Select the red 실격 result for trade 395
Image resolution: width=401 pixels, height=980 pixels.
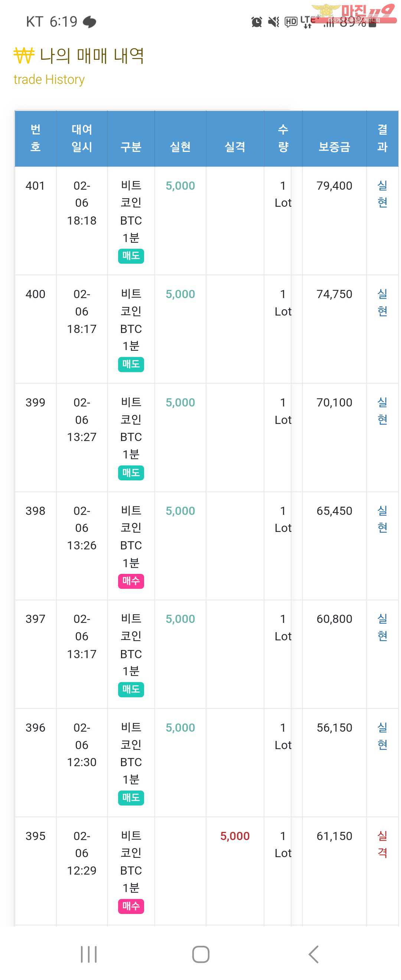click(x=382, y=844)
